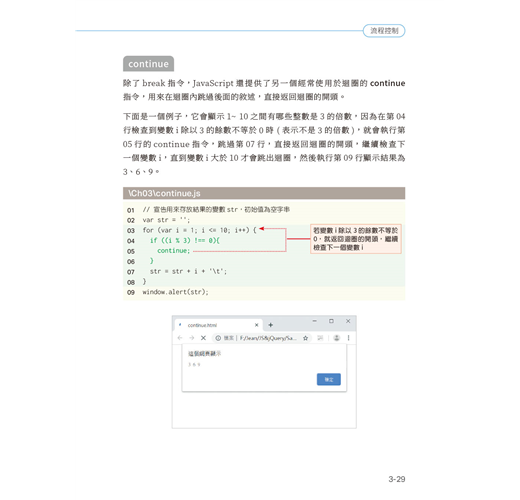Open the profile avatar menu
This screenshot has height=500, width=520.
coord(337,338)
